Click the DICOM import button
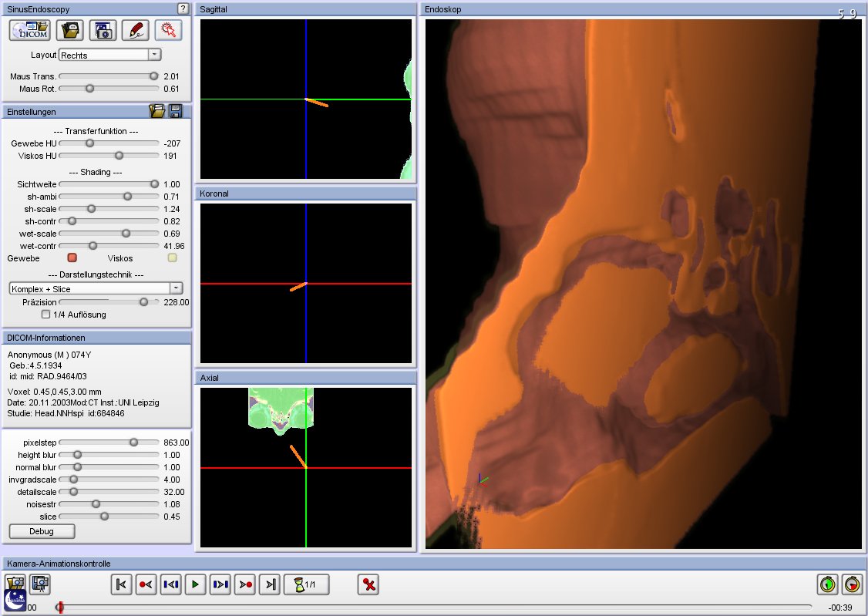 coord(30,30)
